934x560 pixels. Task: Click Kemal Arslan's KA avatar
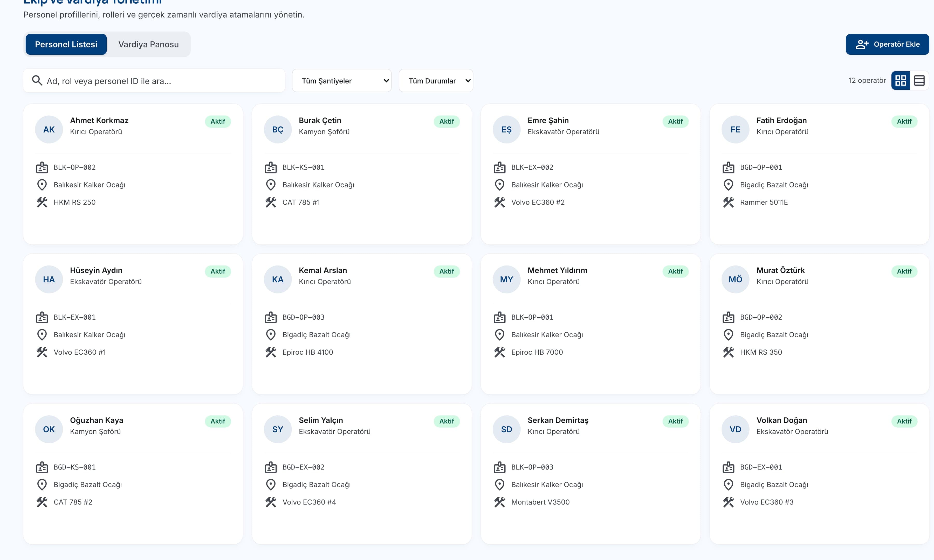click(278, 279)
